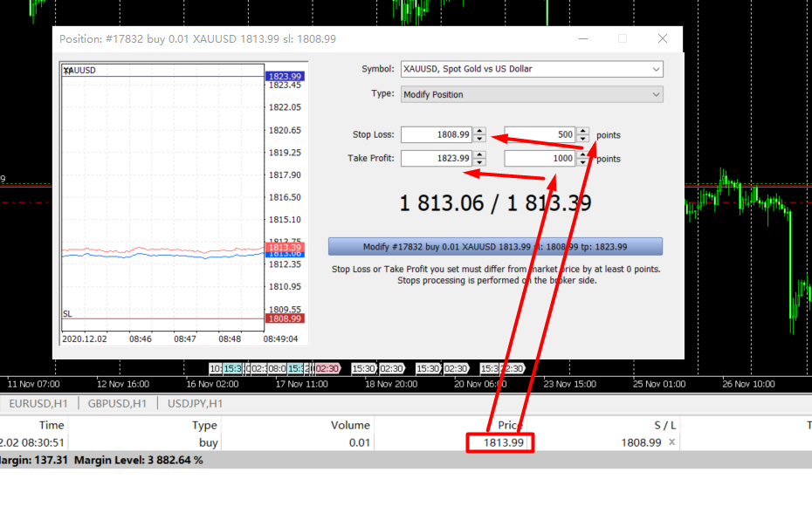Decrease Stop Loss price with down arrow
Screen dimensions: 812x506
click(x=479, y=139)
